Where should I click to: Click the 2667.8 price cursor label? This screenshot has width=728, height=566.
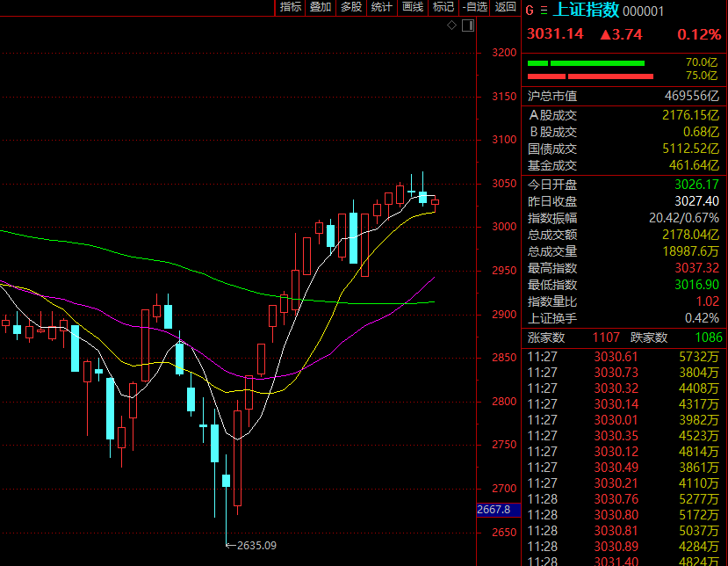pos(498,510)
